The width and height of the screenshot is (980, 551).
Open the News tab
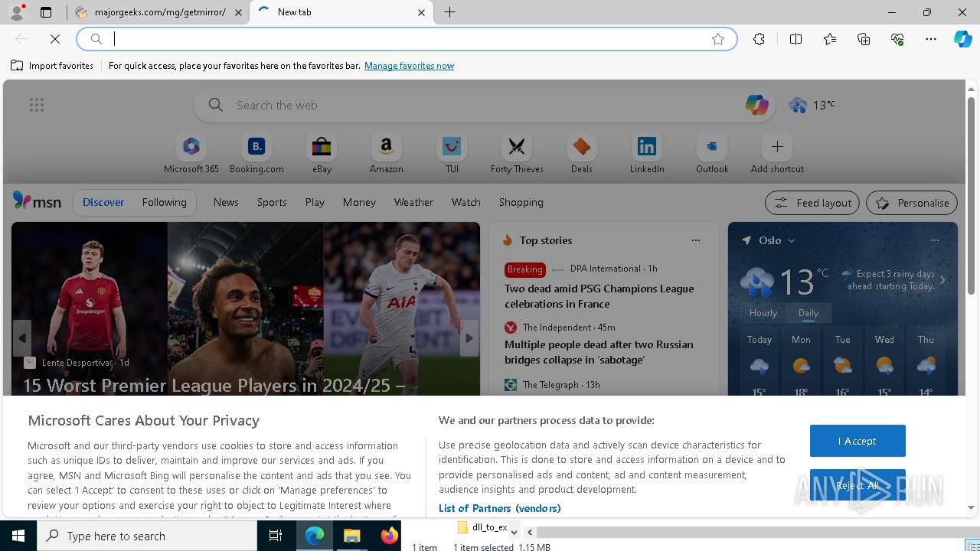click(226, 202)
